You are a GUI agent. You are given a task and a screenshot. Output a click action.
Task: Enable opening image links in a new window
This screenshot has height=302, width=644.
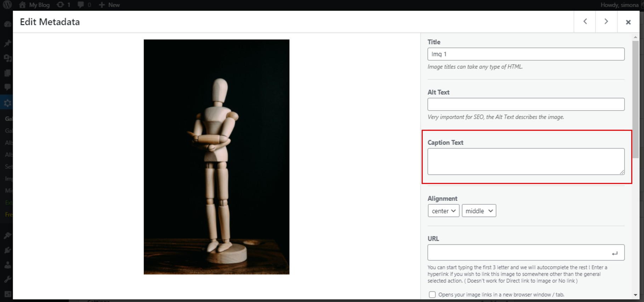tap(432, 295)
